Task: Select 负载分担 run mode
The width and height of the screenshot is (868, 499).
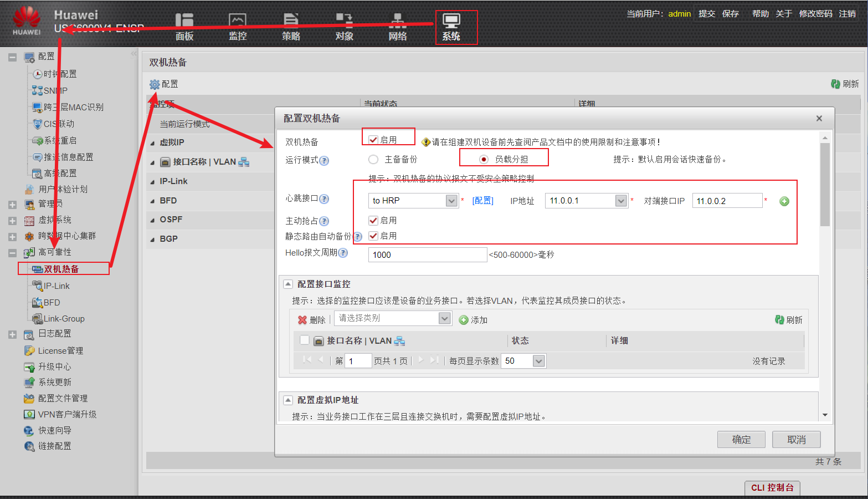Action: (484, 159)
